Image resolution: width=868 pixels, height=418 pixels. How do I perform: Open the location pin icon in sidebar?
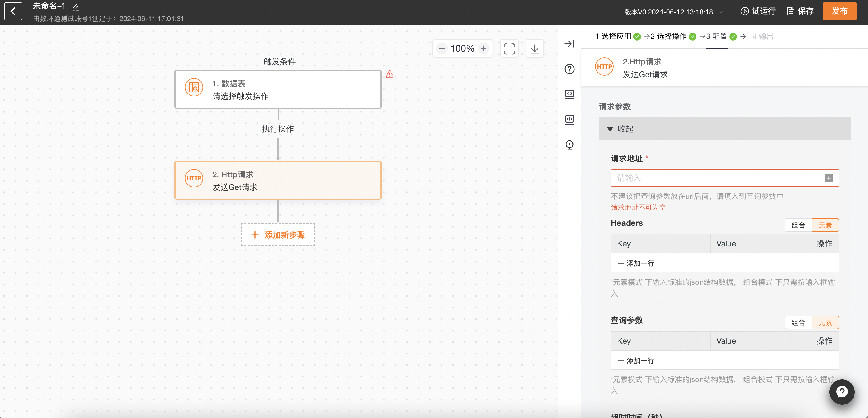pyautogui.click(x=570, y=145)
